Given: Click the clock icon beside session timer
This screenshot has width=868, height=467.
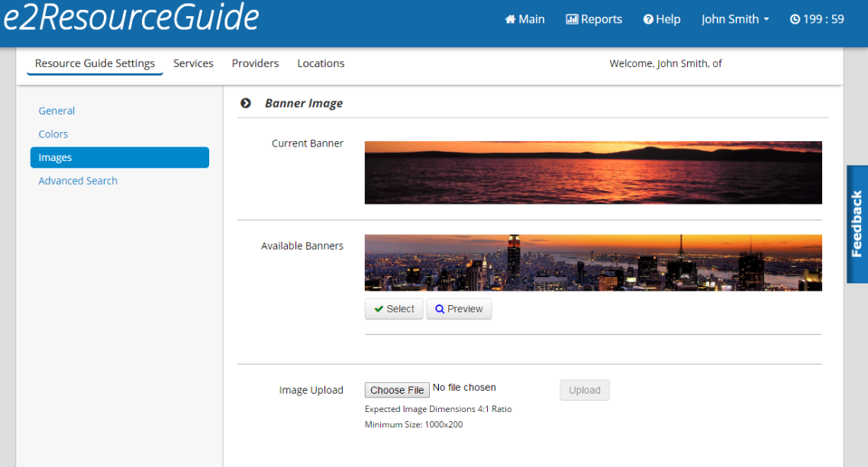Looking at the screenshot, I should [795, 20].
